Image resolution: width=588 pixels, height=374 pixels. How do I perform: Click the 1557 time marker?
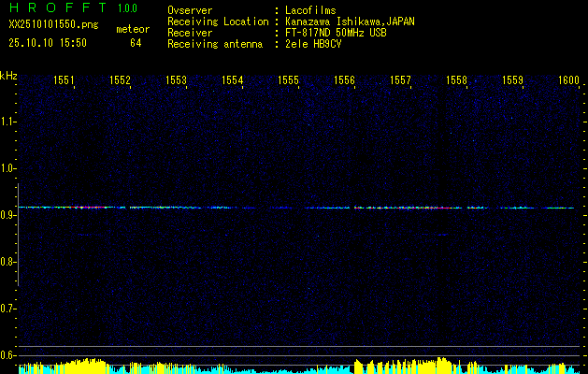pyautogui.click(x=401, y=81)
